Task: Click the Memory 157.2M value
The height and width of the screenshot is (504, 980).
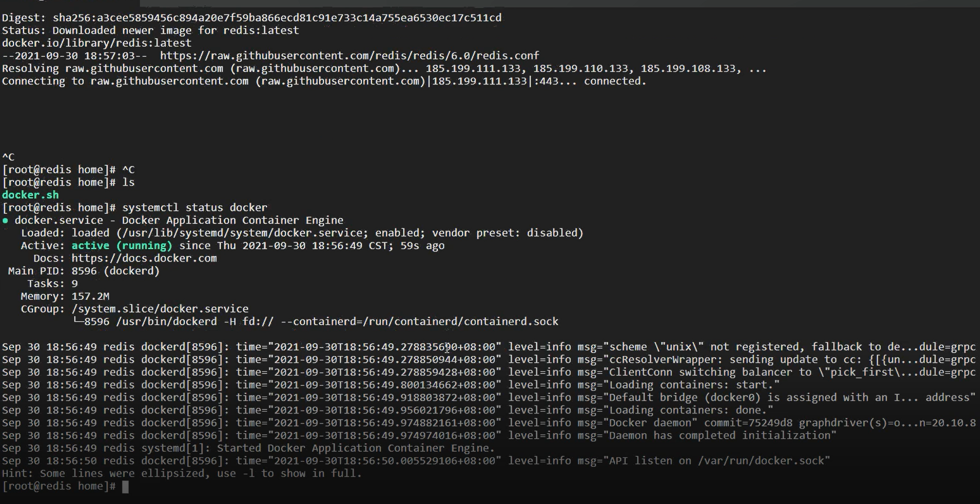Action: click(90, 296)
